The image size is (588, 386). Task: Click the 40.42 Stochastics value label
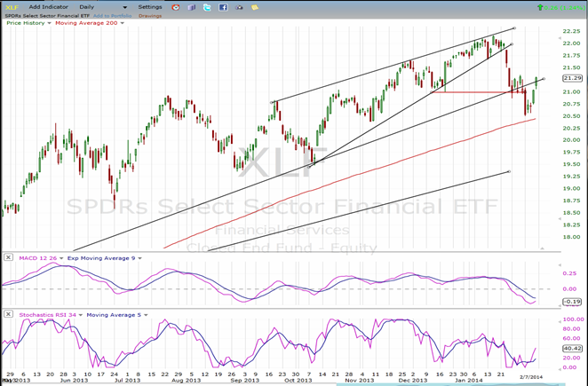click(x=572, y=349)
